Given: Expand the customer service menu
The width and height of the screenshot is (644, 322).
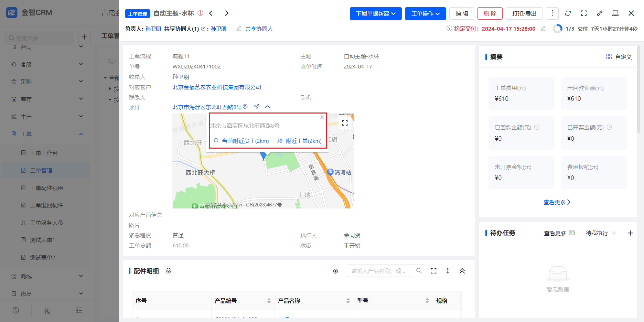Looking at the screenshot, I should click(47, 64).
